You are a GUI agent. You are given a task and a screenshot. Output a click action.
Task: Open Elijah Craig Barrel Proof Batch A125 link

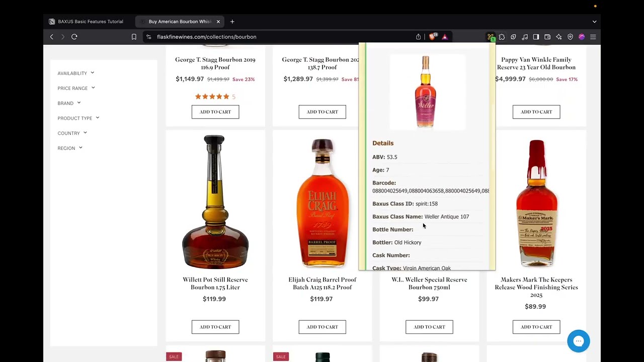[x=323, y=284]
